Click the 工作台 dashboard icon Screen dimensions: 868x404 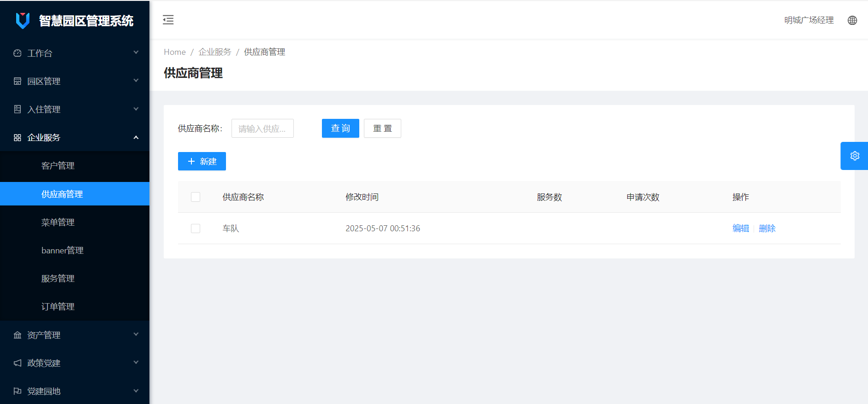pos(18,53)
